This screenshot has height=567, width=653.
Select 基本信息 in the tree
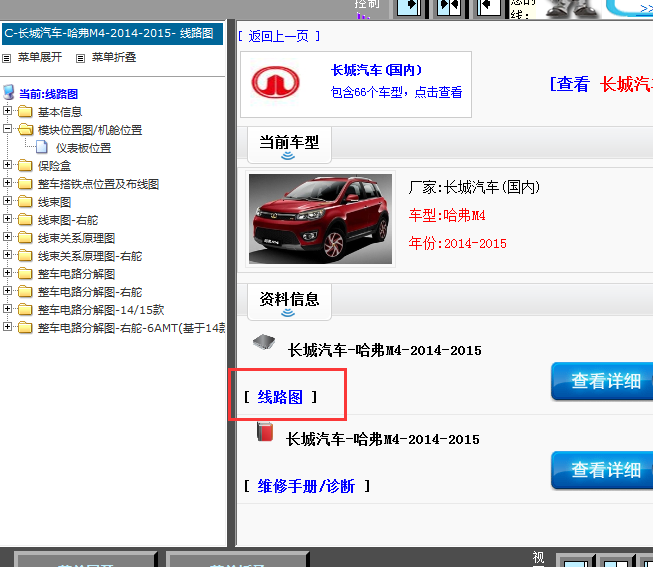click(60, 112)
